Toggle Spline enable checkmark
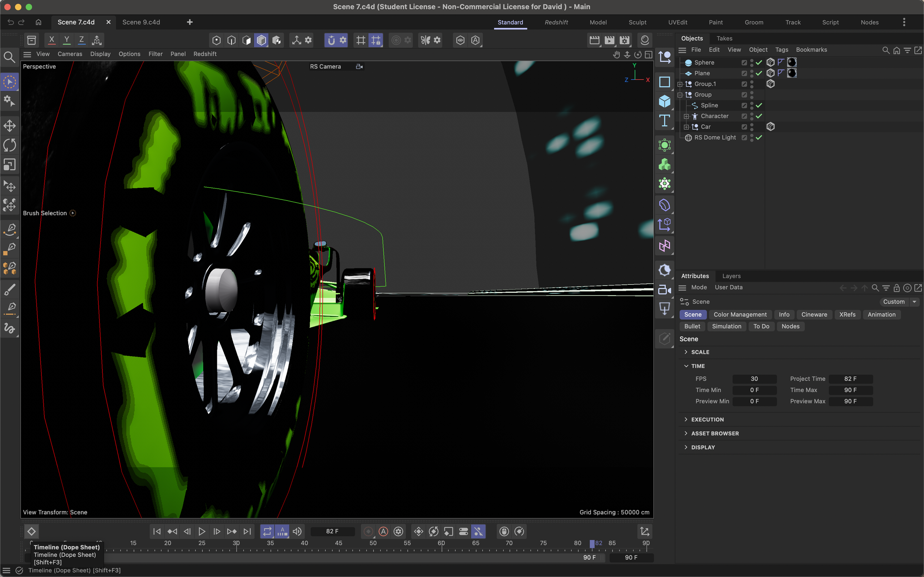 (759, 105)
